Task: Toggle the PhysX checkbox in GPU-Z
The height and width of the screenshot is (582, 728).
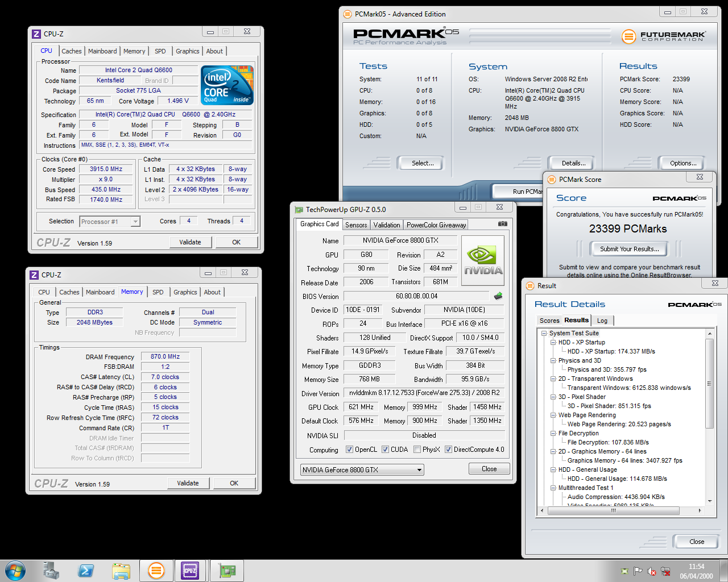Action: tap(417, 450)
